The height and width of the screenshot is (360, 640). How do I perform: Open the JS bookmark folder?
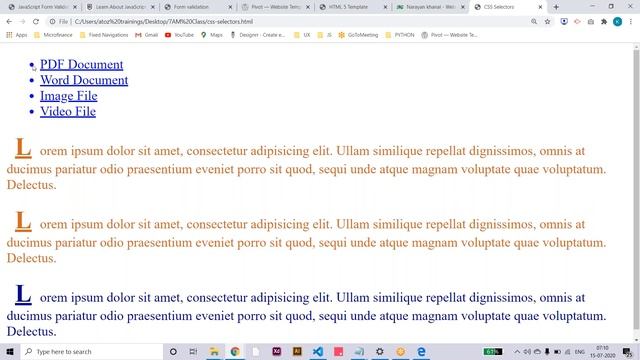click(x=325, y=35)
